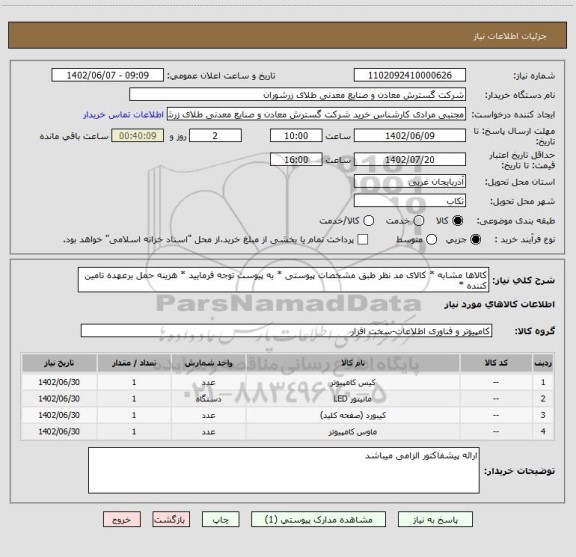Screen dimensions: 576x557
Task: Click the announcement date field 1402/06/07 - 09:09
Action: [x=108, y=75]
